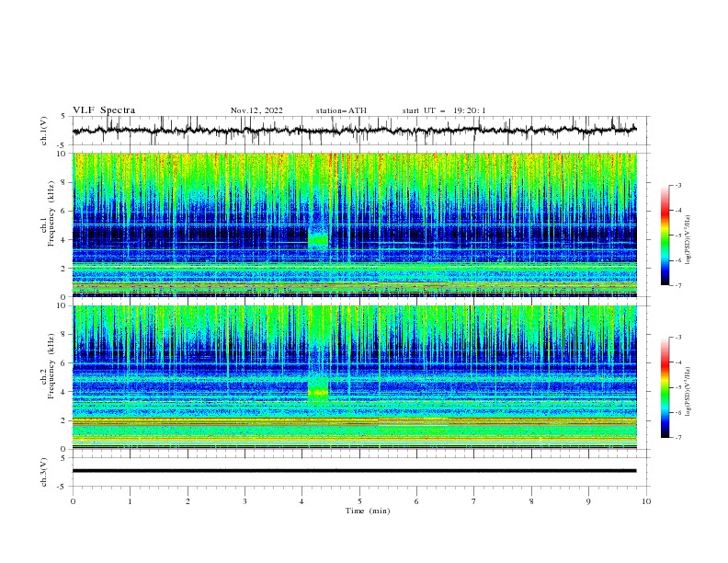Screen dimensions: 728x563
Task: Click the "VLF Spectra" title text
Action: [104, 110]
